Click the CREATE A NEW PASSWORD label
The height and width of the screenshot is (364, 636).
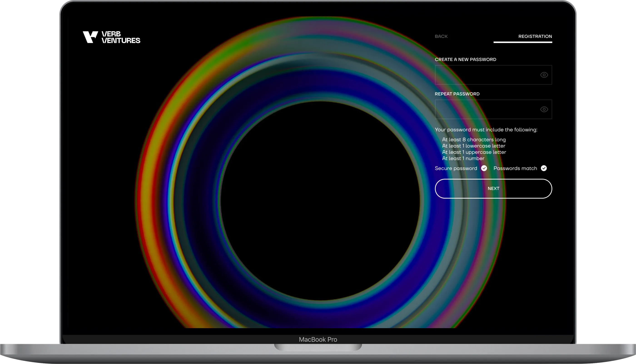465,59
